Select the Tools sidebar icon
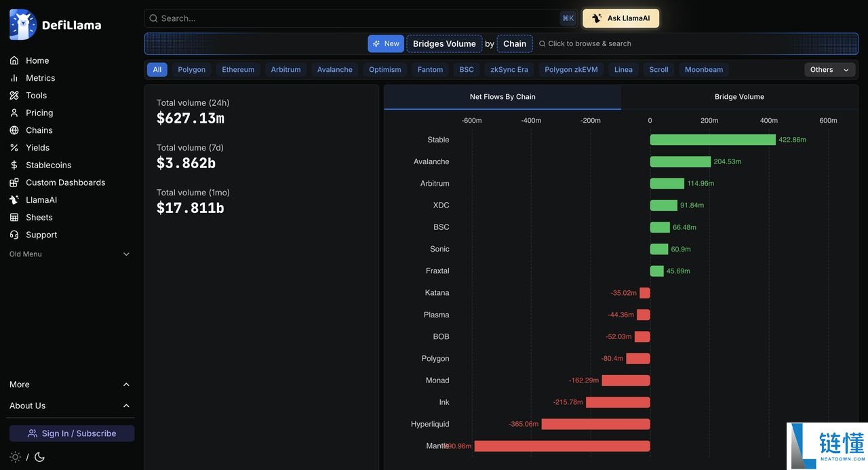 point(14,96)
